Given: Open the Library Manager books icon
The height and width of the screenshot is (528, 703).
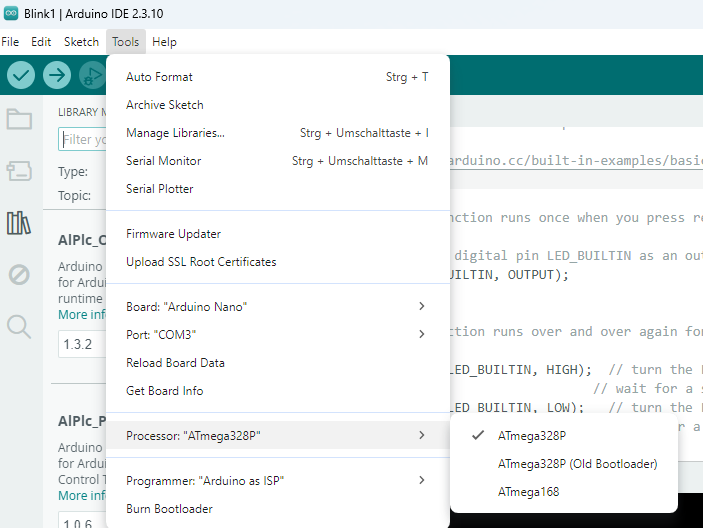Looking at the screenshot, I should [19, 223].
